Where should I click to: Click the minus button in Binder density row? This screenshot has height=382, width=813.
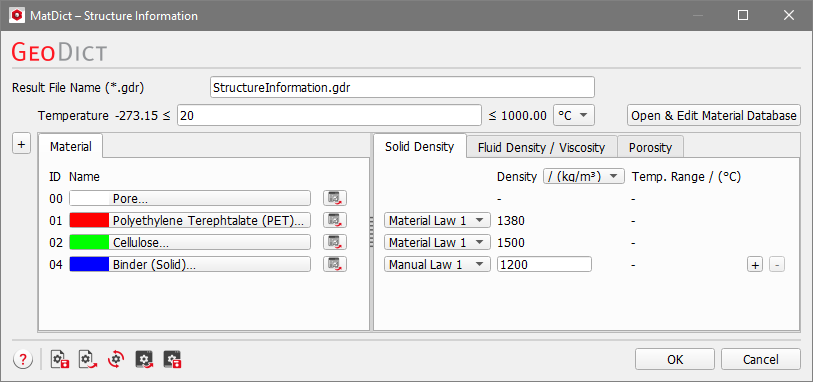(x=777, y=265)
